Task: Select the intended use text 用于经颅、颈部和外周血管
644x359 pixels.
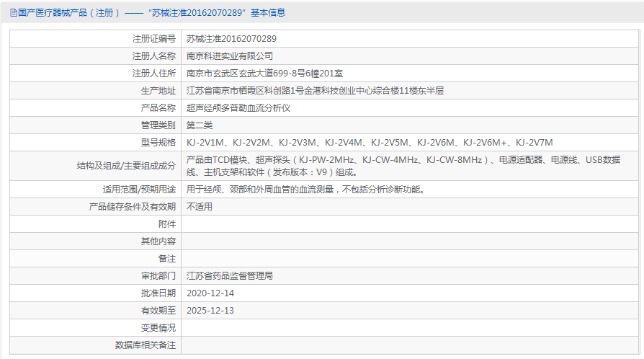Action: [x=305, y=189]
